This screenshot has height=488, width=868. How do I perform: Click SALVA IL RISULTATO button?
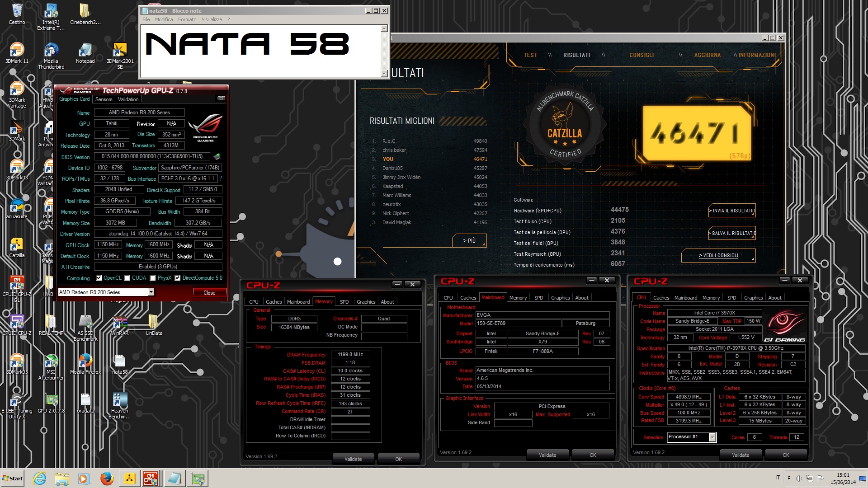pyautogui.click(x=732, y=233)
